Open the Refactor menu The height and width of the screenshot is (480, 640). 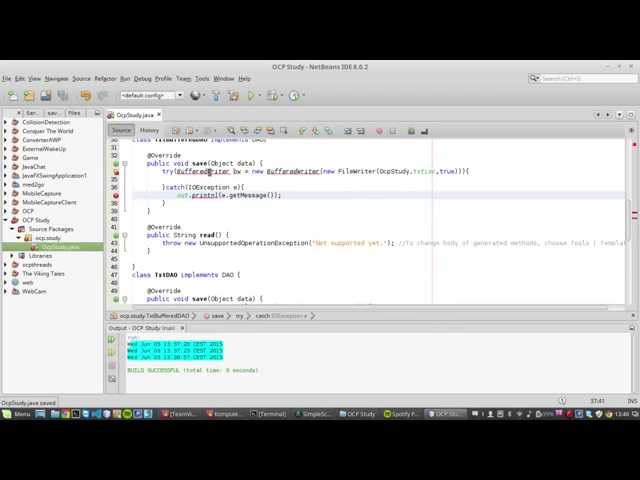point(105,78)
